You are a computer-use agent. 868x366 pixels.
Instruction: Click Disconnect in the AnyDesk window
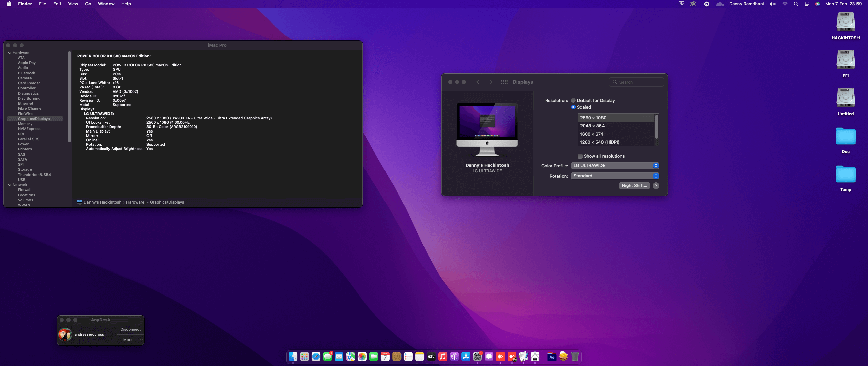pyautogui.click(x=131, y=329)
